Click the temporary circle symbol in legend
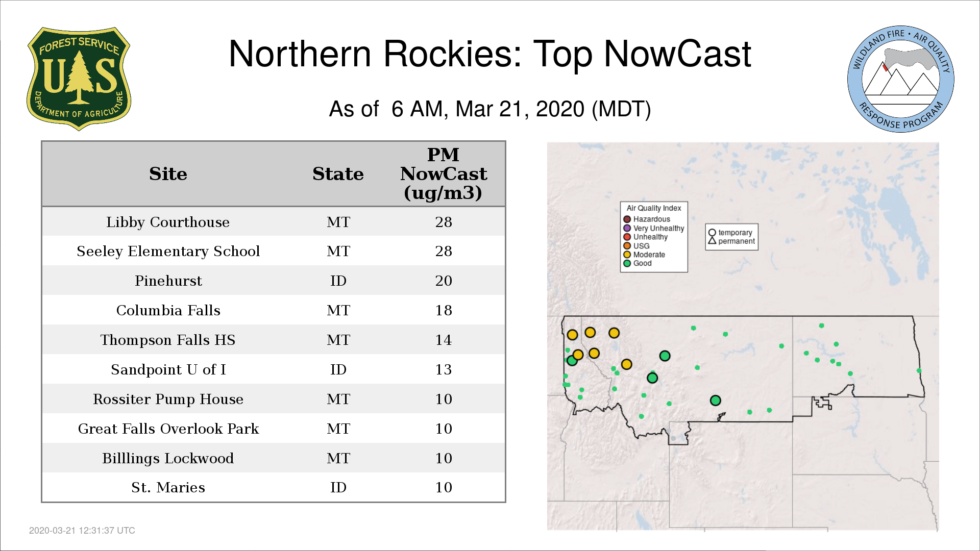Viewport: 980px width, 551px height. point(712,233)
